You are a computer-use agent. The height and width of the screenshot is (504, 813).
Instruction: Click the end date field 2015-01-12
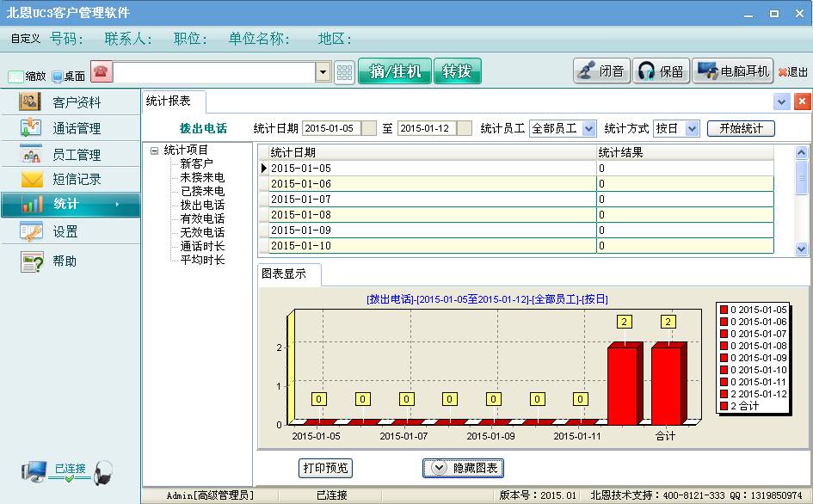[x=428, y=128]
